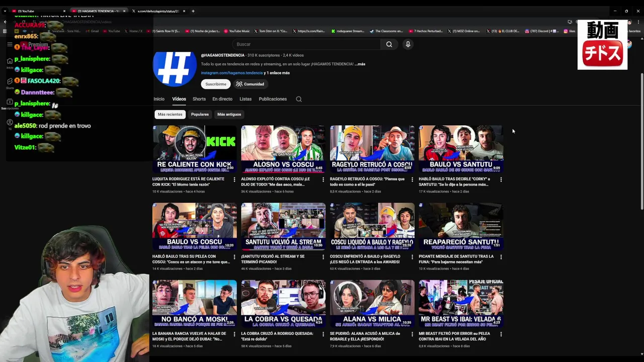Open RE CALIENTE CON KICK thumbnail
The height and width of the screenshot is (362, 644).
(x=195, y=149)
